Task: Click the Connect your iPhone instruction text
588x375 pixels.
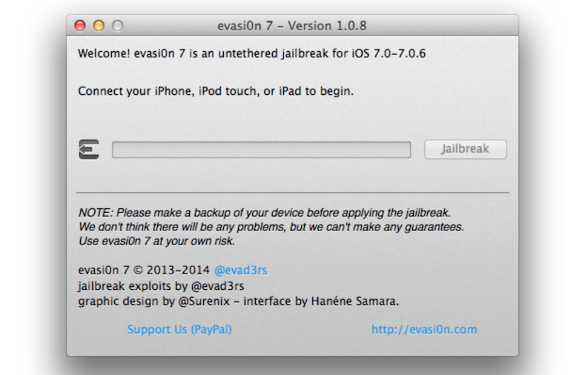Action: [x=215, y=91]
